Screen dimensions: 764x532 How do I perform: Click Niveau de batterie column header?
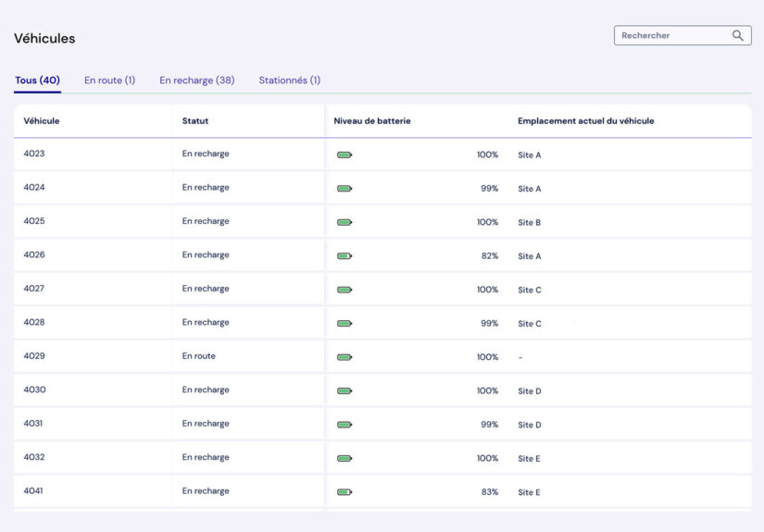[x=372, y=121]
